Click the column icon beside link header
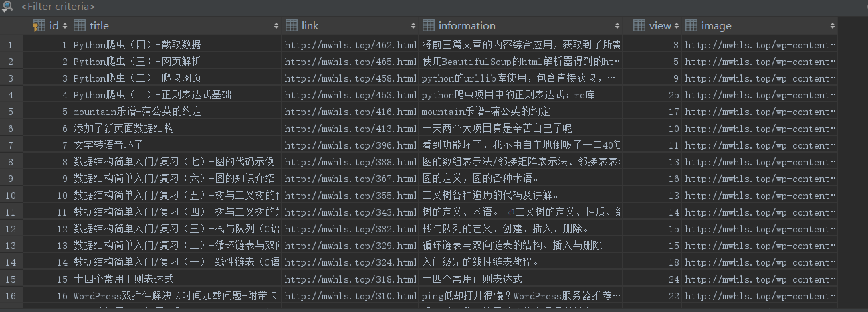This screenshot has height=312, width=868. tap(291, 26)
